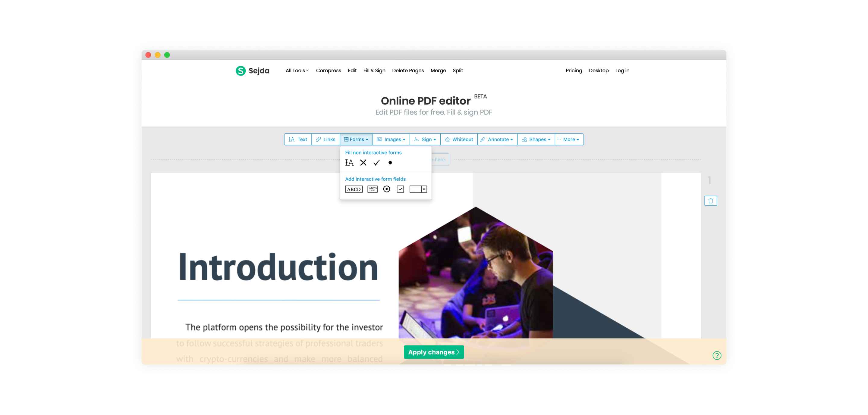Screen dimensions: 868x415
Task: Click the More toolbar expander
Action: pos(569,139)
